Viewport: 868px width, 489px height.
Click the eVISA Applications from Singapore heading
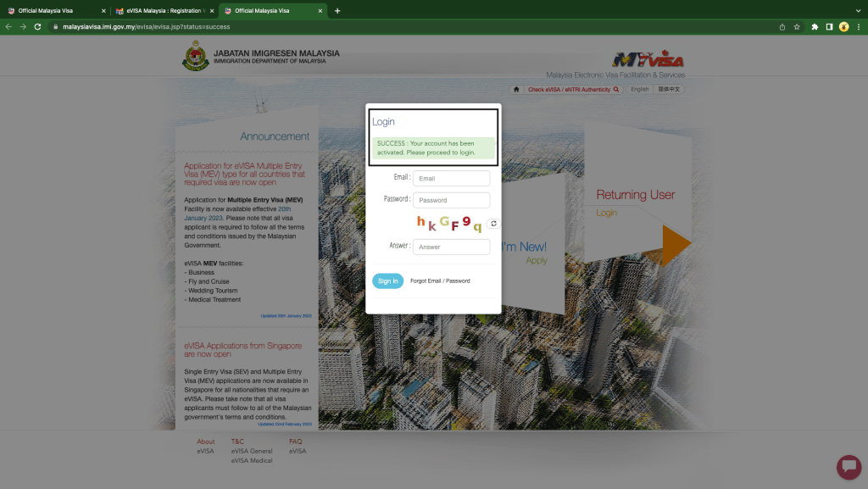pos(243,350)
